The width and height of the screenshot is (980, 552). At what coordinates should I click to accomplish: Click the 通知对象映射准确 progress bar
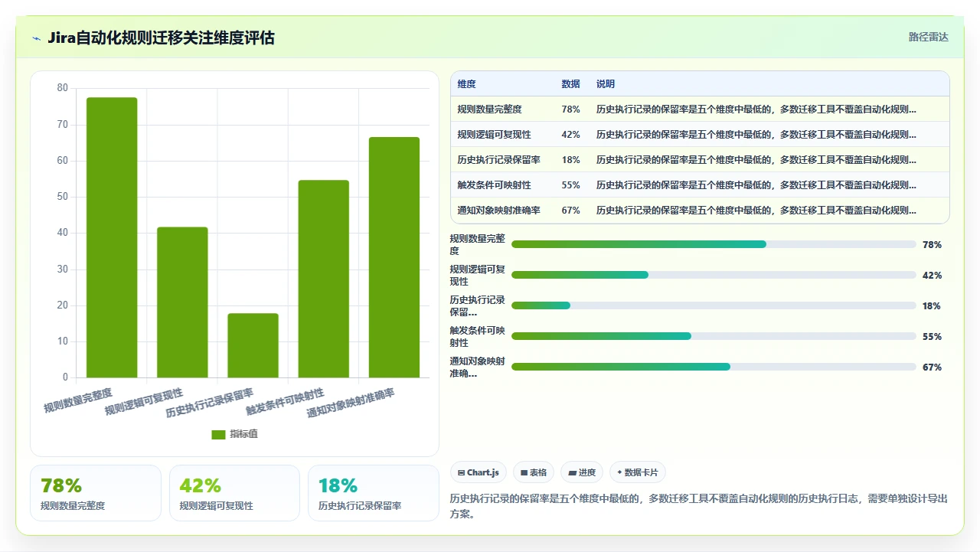point(714,367)
